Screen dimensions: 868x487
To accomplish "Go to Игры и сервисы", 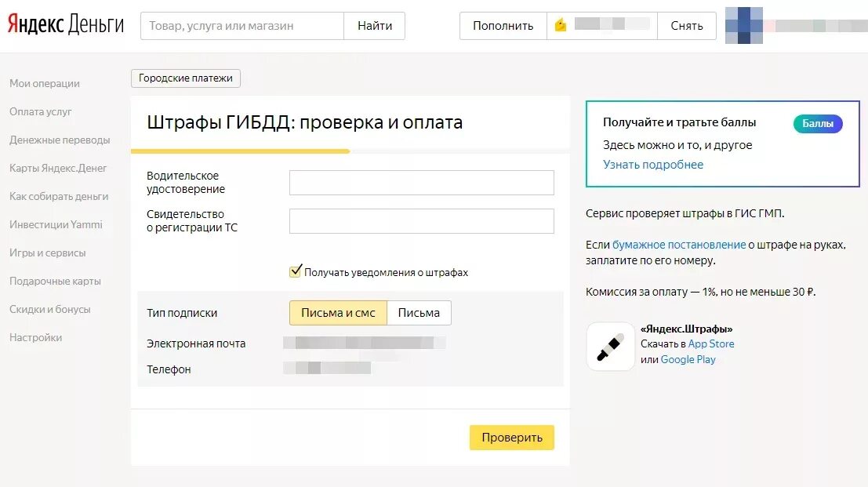I will 48,253.
